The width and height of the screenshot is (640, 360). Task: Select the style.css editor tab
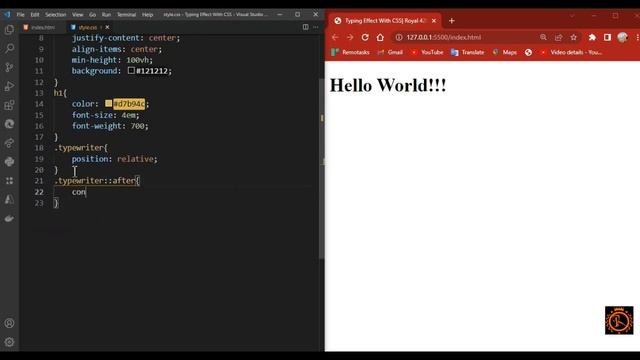click(x=87, y=27)
